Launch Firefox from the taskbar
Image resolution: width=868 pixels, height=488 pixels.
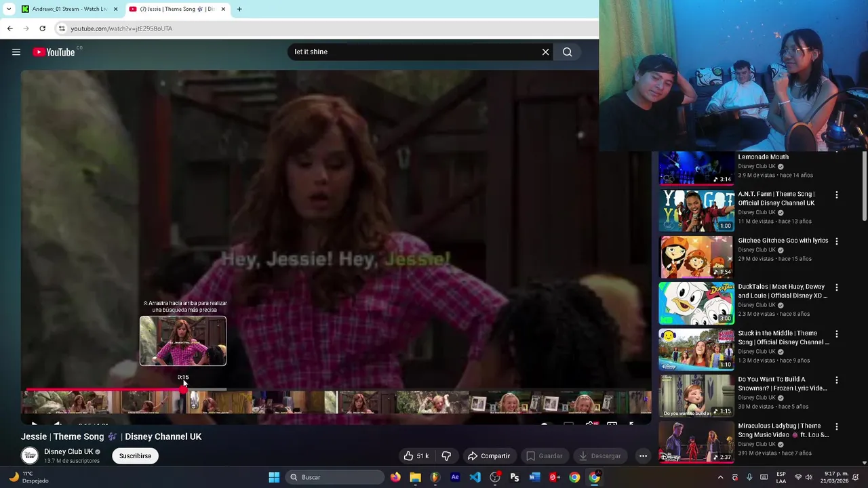(x=395, y=477)
